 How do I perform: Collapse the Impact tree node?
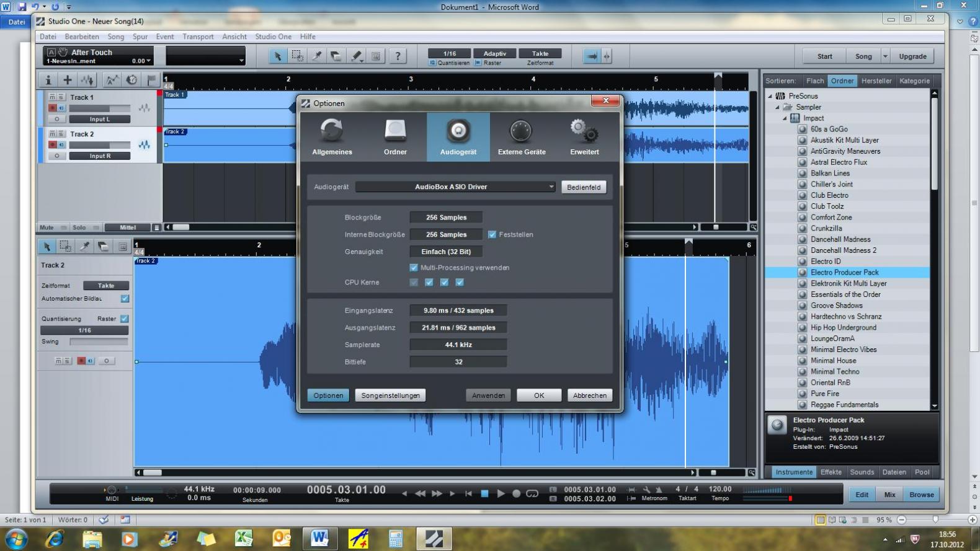point(785,118)
